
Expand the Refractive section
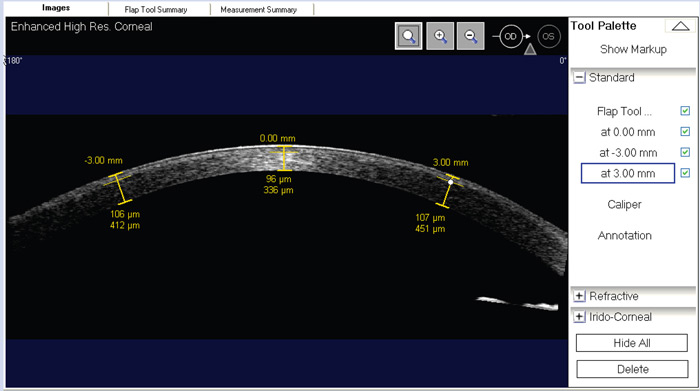pos(579,296)
